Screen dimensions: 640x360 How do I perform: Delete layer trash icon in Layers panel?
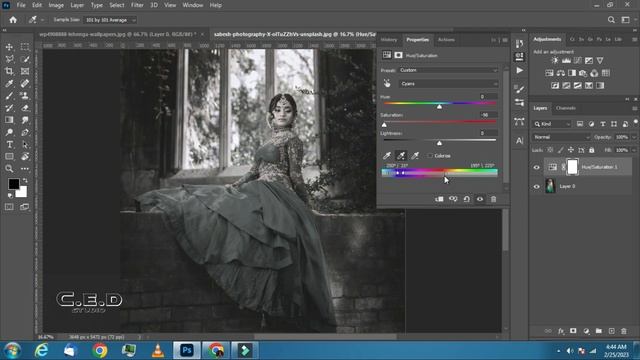point(624,331)
